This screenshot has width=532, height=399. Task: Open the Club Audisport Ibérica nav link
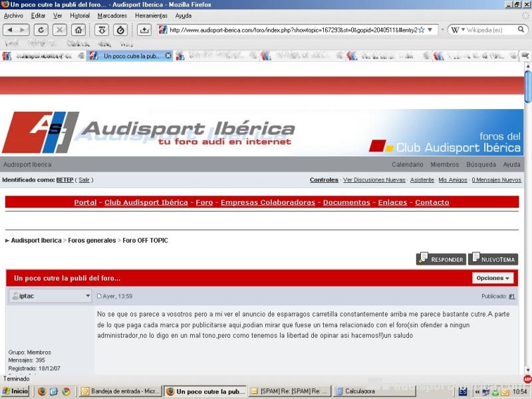(x=146, y=203)
